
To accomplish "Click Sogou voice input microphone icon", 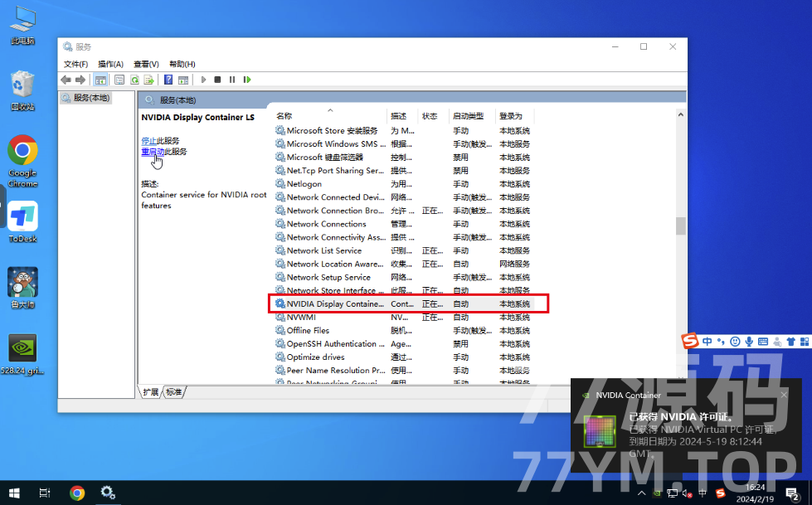I will click(x=749, y=342).
